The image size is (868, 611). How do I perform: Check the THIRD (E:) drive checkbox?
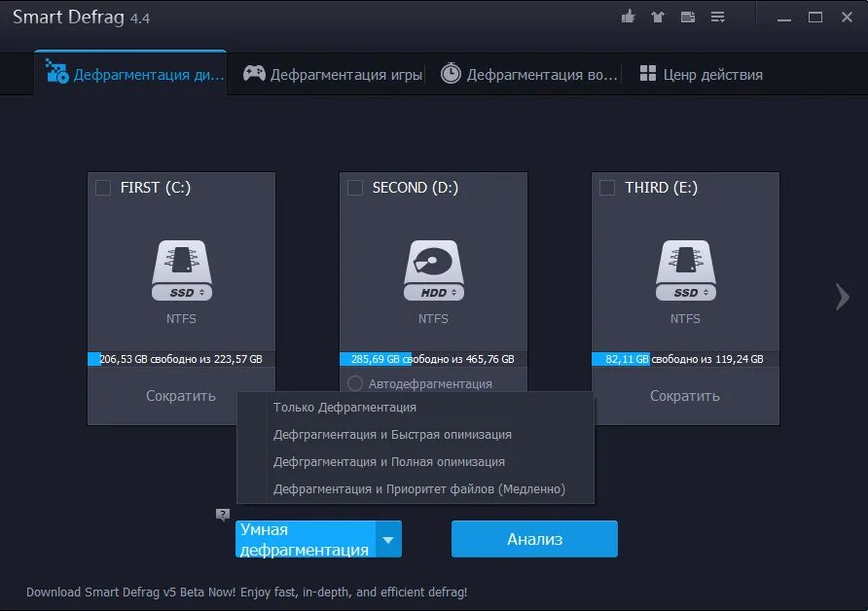[607, 188]
